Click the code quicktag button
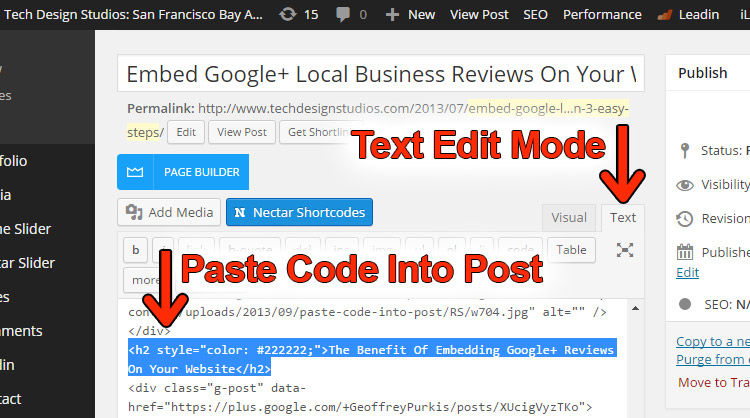Screen dimensions: 750x418 coord(520,250)
